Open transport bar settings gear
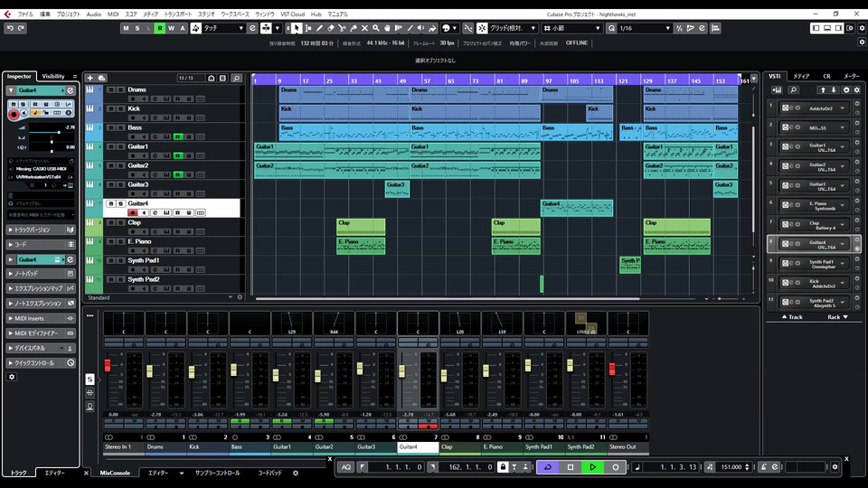The height and width of the screenshot is (488, 868). click(835, 467)
